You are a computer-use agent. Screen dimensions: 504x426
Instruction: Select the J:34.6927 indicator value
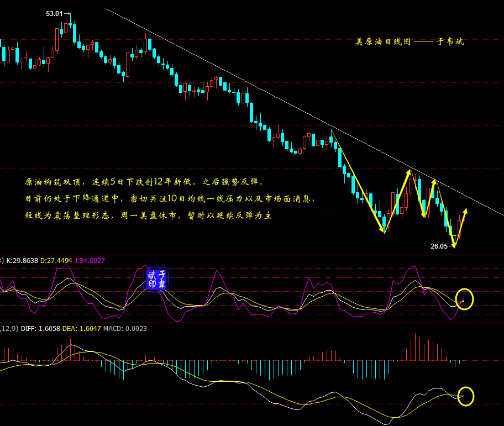[90, 260]
